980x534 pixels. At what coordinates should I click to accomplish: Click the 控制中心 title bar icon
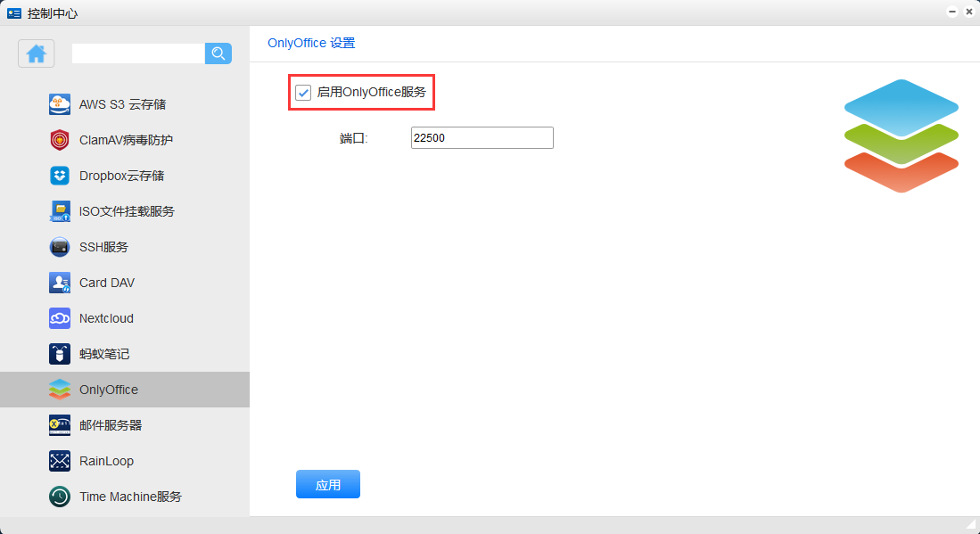[x=14, y=12]
